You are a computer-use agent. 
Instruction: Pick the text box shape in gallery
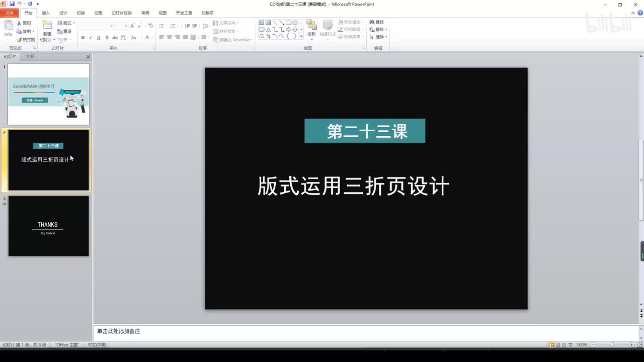(262, 23)
